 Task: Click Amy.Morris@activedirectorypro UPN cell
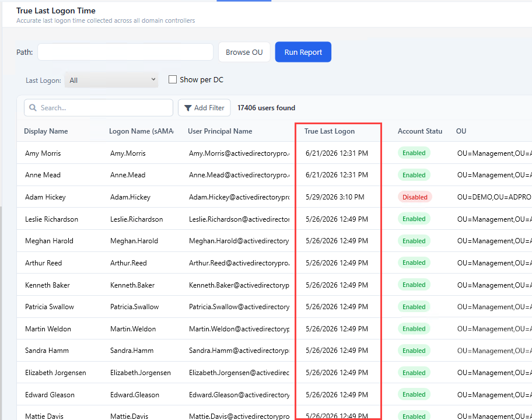(x=239, y=153)
